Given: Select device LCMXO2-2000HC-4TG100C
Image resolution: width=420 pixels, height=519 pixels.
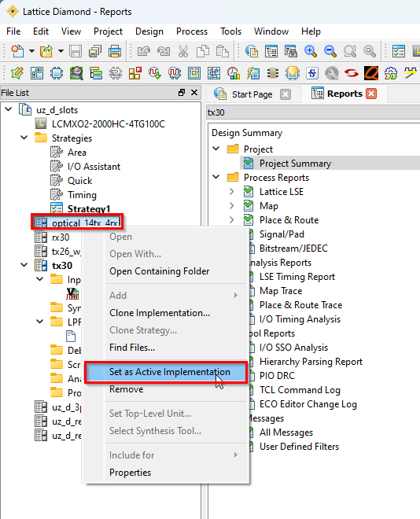Looking at the screenshot, I should click(109, 124).
